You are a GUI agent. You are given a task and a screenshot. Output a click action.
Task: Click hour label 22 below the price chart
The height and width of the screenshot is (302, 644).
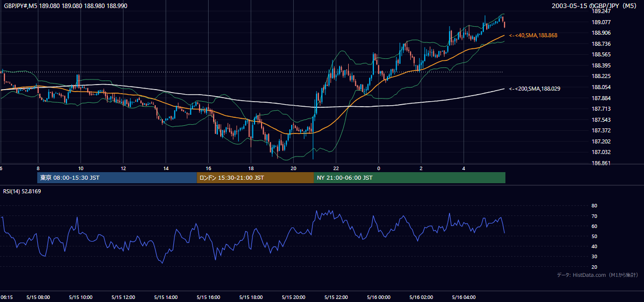tap(336, 169)
